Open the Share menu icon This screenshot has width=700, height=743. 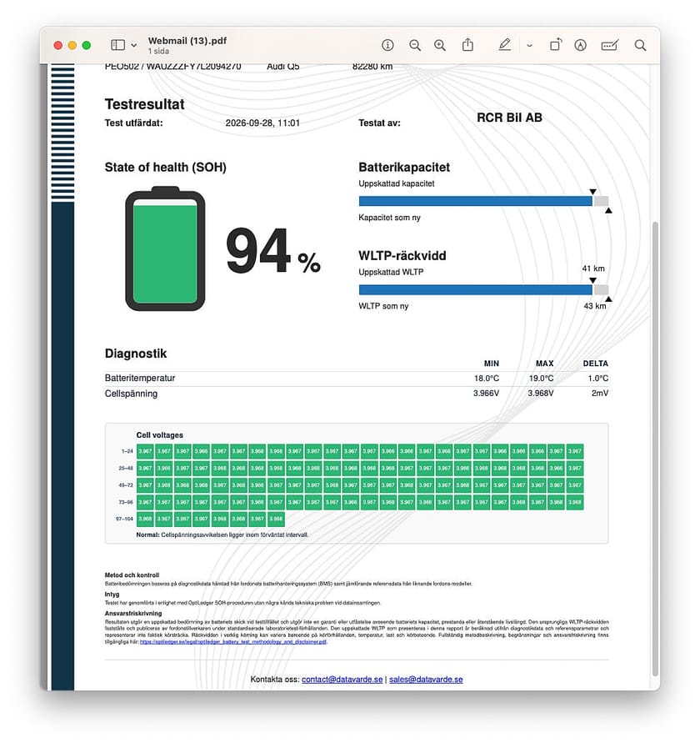click(x=467, y=44)
